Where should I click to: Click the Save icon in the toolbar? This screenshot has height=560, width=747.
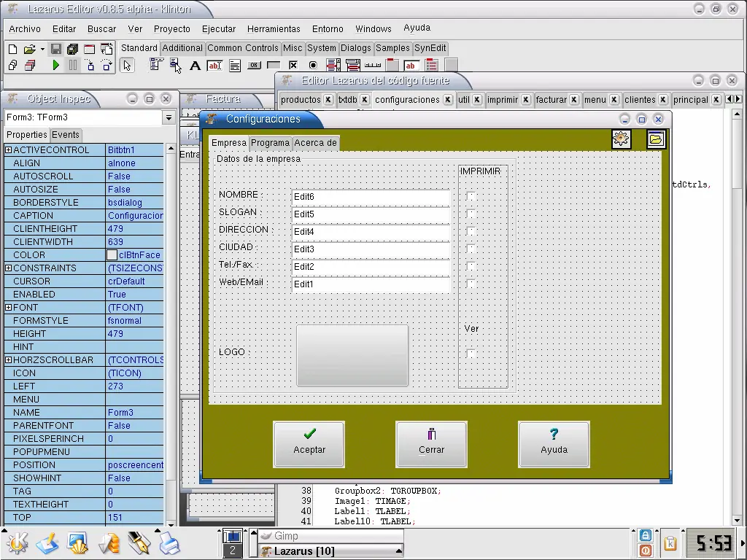coord(55,49)
